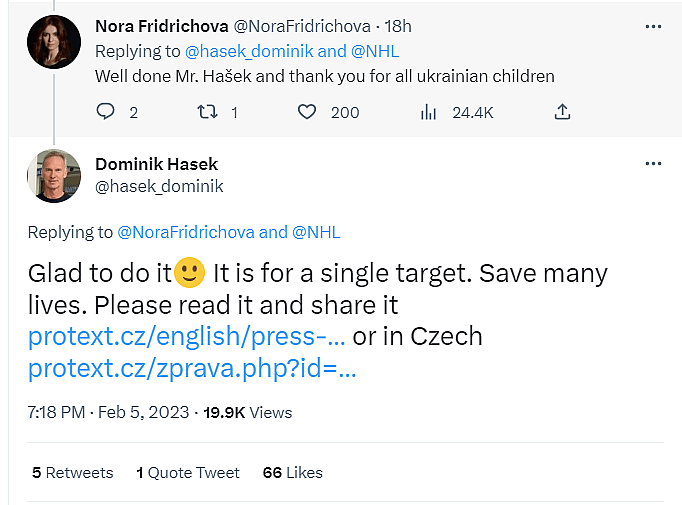Open Dominik Hasek's profile avatar
The height and width of the screenshot is (505, 682).
54,176
